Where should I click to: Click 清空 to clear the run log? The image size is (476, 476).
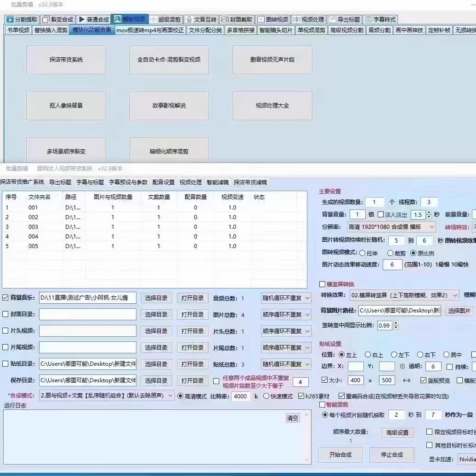click(293, 418)
